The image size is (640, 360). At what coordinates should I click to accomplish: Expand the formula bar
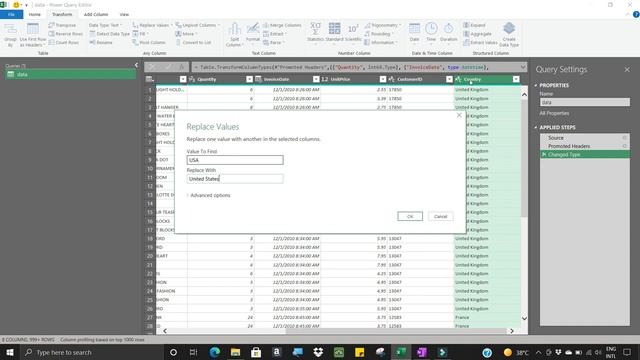click(x=523, y=67)
